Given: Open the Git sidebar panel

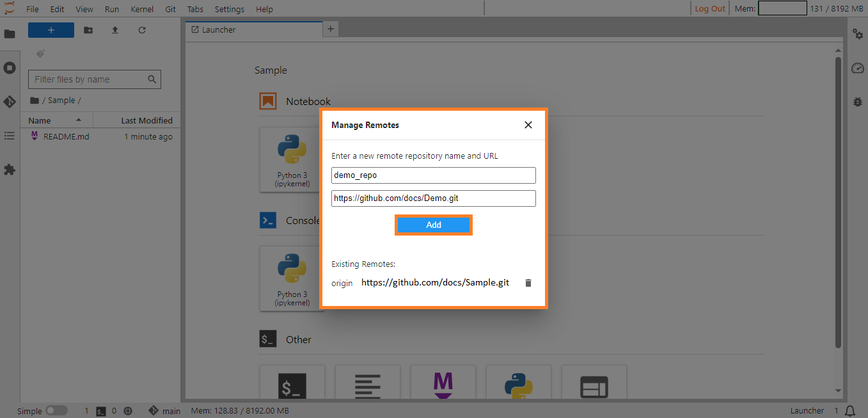Looking at the screenshot, I should pos(10,102).
